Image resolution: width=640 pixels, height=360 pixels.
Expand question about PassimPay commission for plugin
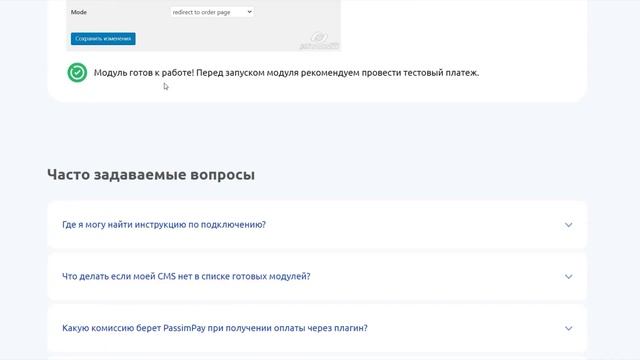click(317, 328)
